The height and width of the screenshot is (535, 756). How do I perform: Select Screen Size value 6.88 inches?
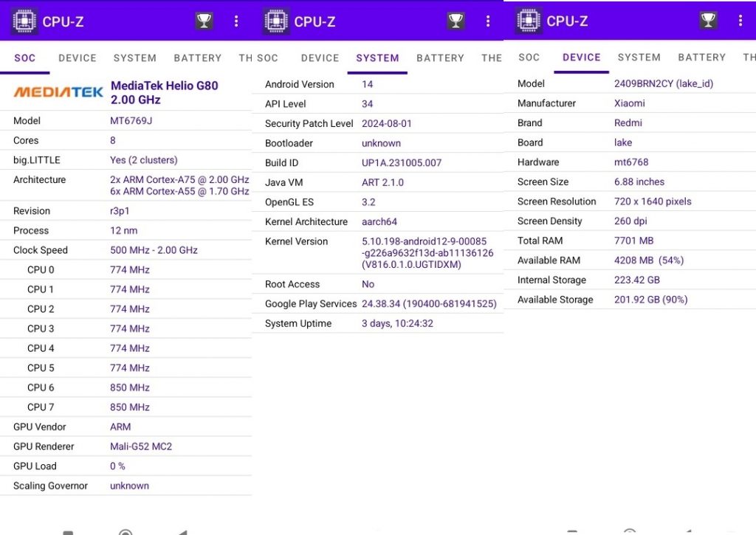pyautogui.click(x=639, y=182)
